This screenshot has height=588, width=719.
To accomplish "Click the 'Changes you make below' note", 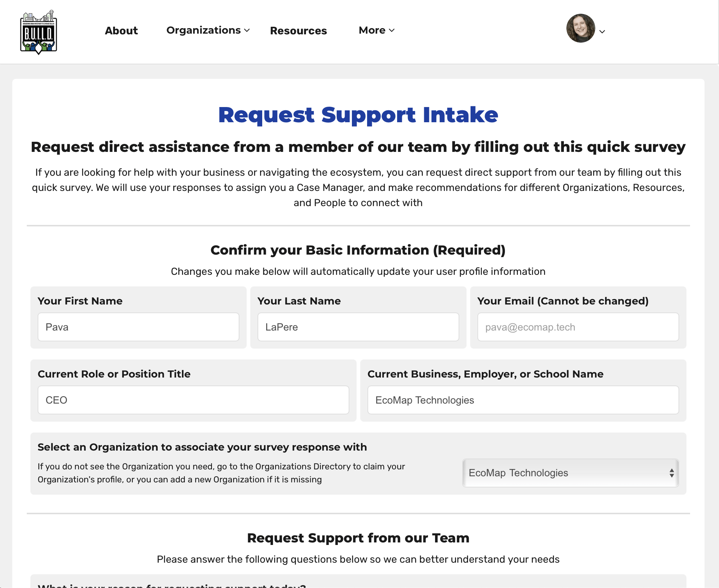I will click(x=358, y=272).
